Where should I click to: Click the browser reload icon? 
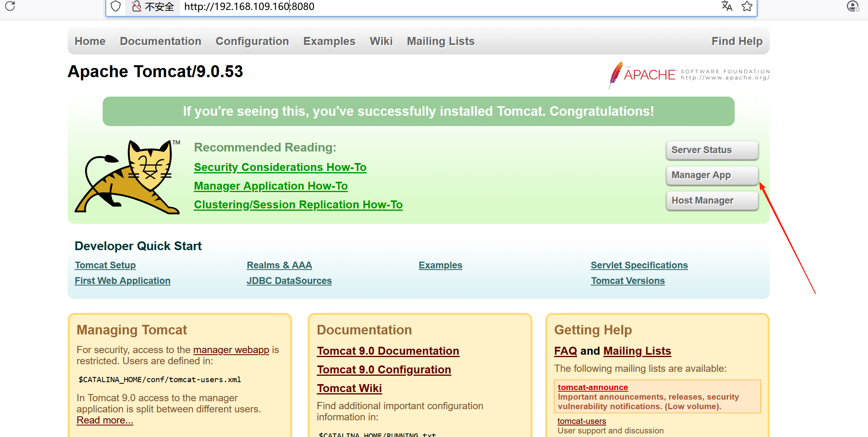[10, 6]
